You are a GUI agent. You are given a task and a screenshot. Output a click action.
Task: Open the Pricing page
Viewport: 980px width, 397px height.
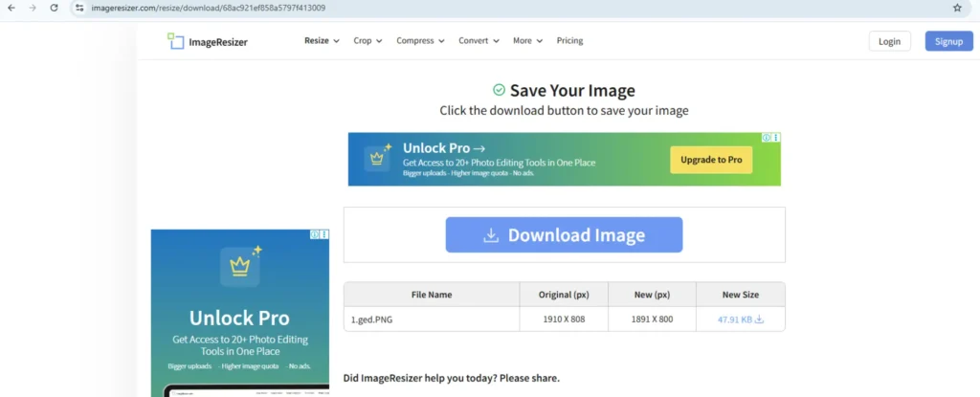coord(570,40)
